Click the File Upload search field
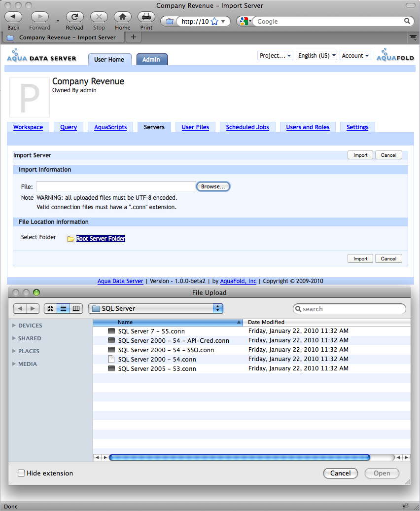Screen dimensions: 420x511 click(350, 309)
